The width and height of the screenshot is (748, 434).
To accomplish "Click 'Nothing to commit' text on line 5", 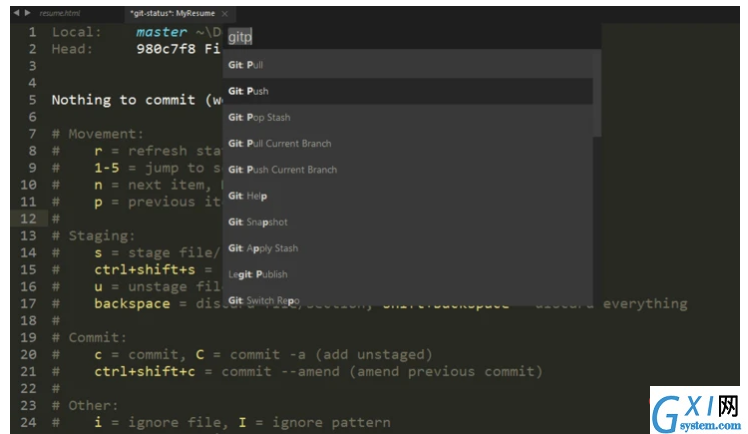I will point(124,100).
